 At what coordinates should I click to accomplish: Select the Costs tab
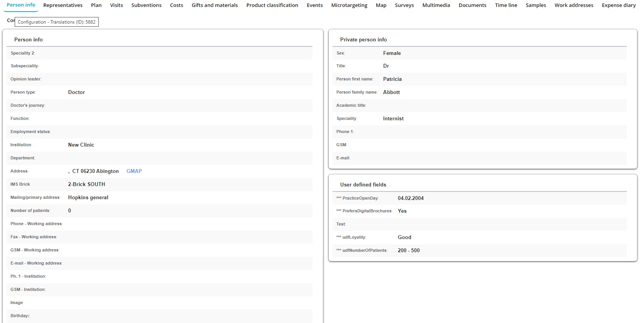click(x=176, y=5)
